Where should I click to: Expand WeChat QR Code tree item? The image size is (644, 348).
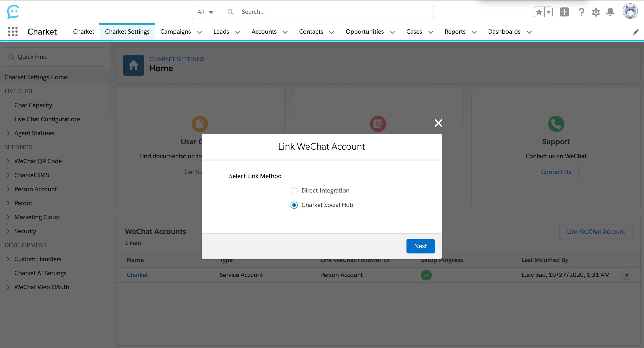coord(8,161)
